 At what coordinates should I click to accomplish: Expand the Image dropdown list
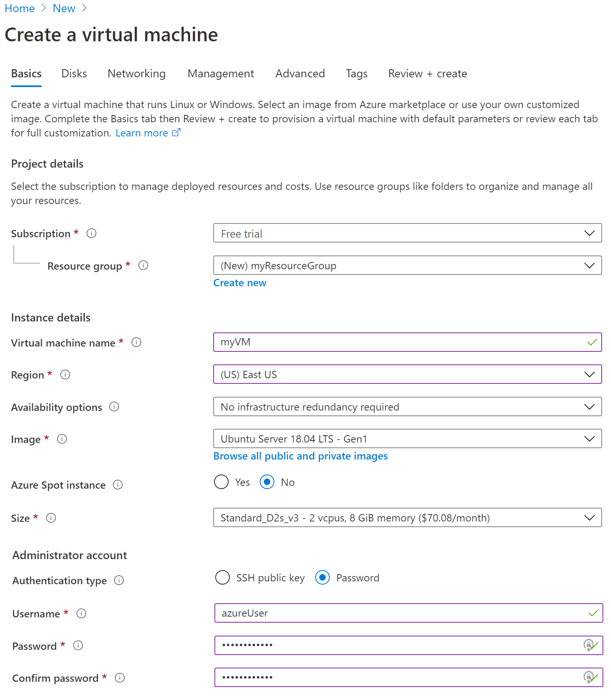407,438
